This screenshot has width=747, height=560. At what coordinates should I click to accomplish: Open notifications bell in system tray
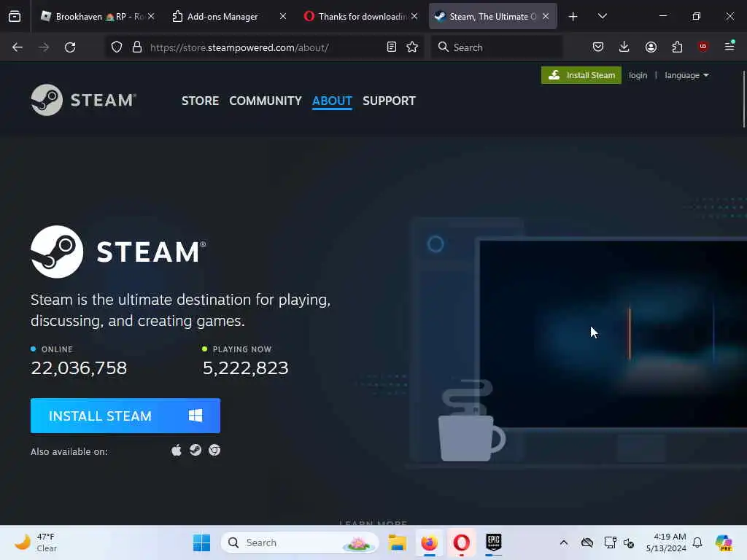[697, 542]
